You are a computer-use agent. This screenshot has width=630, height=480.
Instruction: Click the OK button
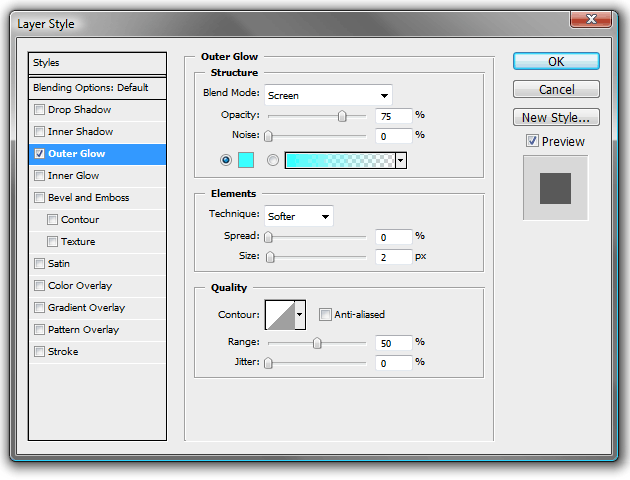(x=556, y=61)
